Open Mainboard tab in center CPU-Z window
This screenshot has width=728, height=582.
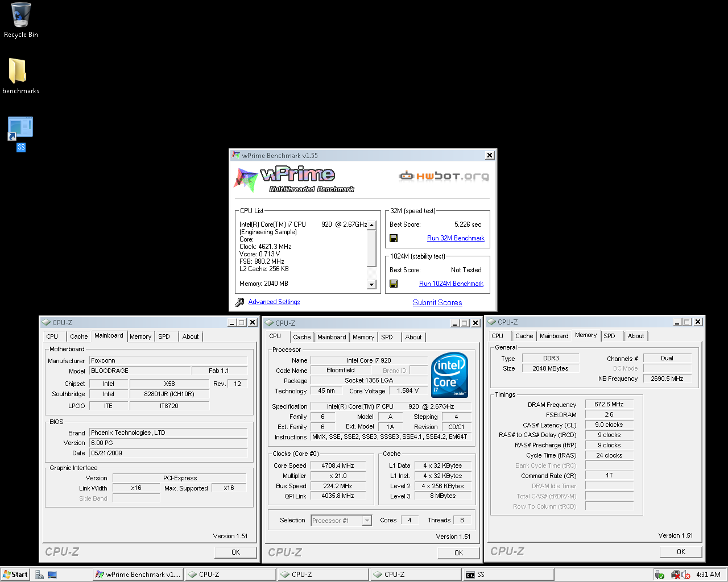coord(332,337)
